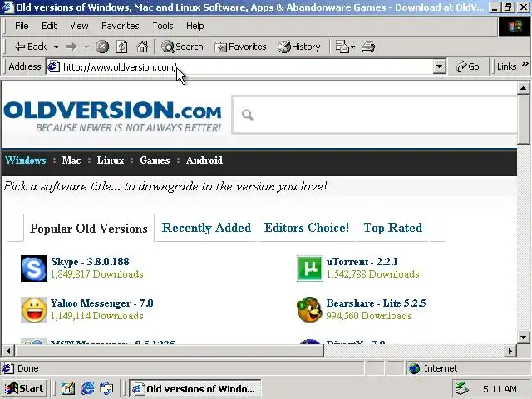Image resolution: width=532 pixels, height=399 pixels.
Task: Click "1,849,817 Downloads" text under Skype
Action: 96,274
